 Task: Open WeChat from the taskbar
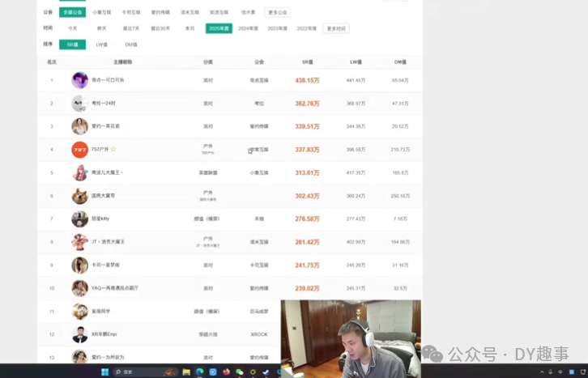(x=239, y=372)
